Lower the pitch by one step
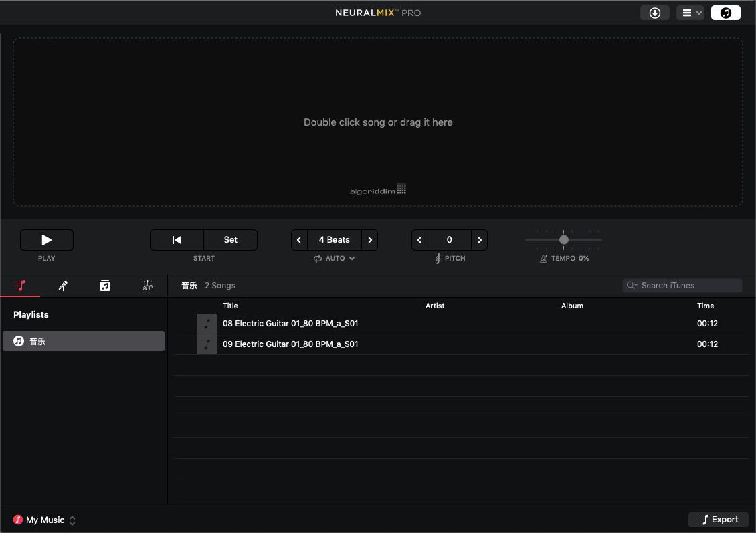This screenshot has height=533, width=756. [419, 240]
